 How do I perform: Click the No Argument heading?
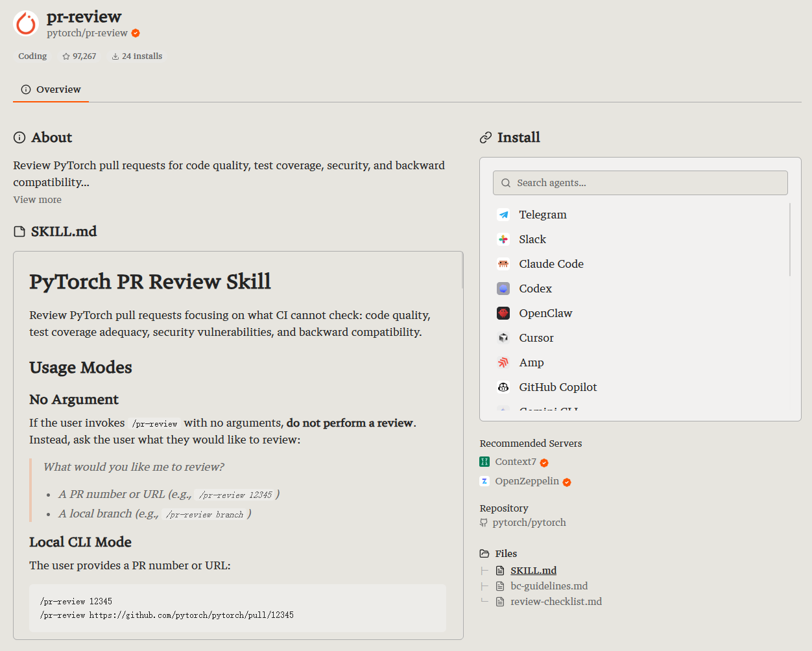pyautogui.click(x=74, y=399)
